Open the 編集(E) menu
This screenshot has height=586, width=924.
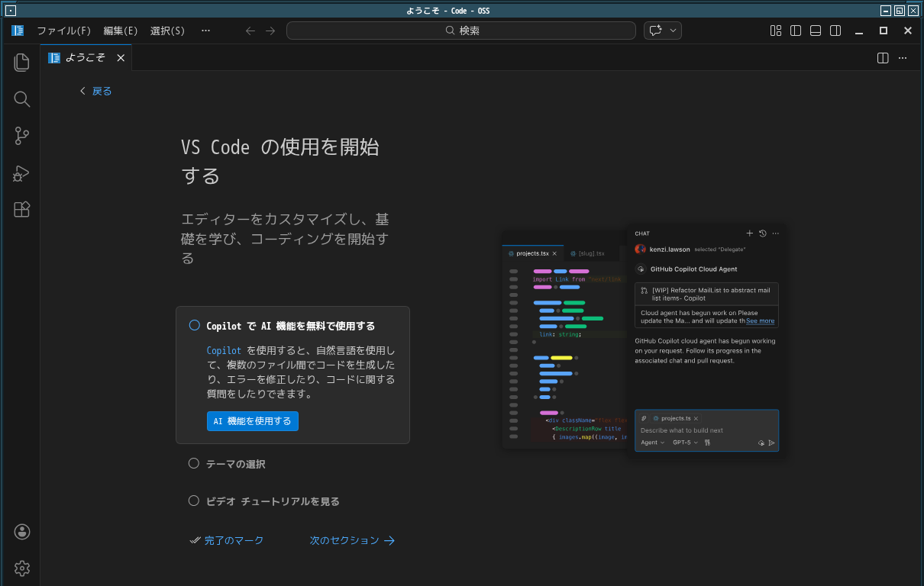tap(121, 31)
